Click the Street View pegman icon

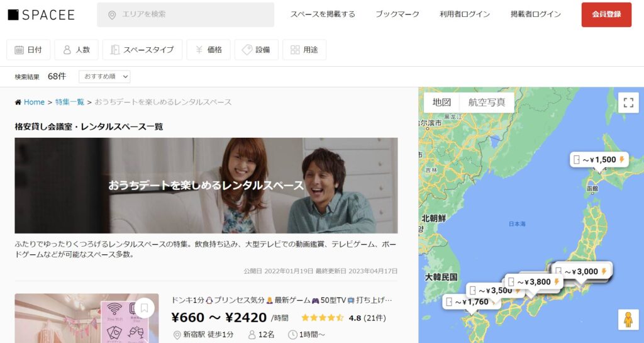click(x=628, y=320)
